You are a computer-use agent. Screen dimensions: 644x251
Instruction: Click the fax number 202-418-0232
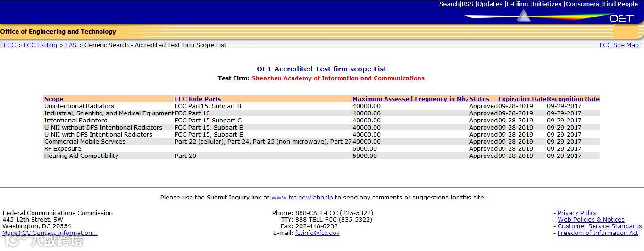pos(317,226)
